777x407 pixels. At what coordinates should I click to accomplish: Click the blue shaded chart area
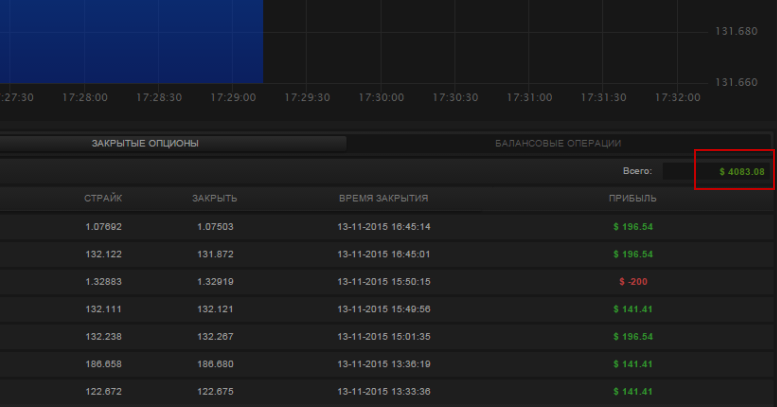130,40
